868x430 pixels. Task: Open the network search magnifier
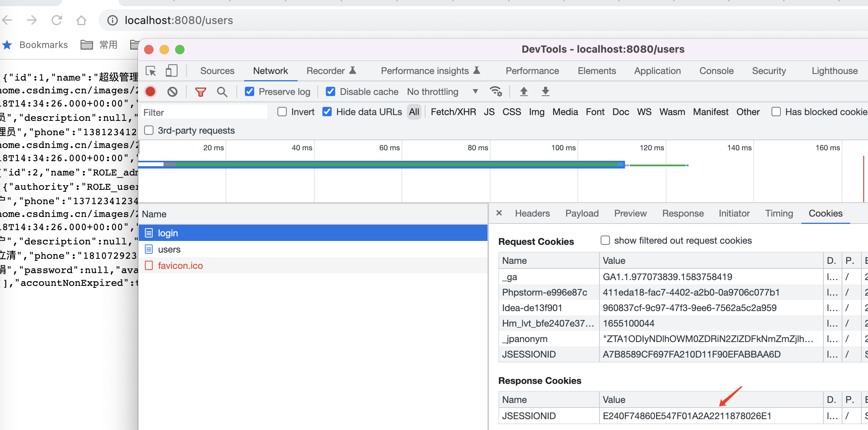[x=222, y=92]
